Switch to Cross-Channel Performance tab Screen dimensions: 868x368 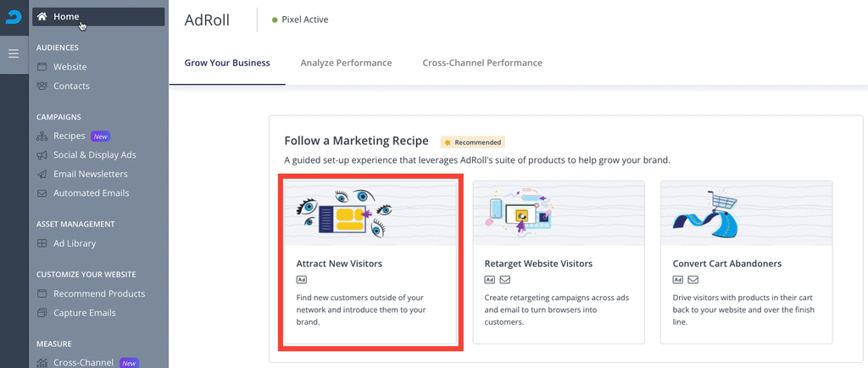tap(482, 63)
